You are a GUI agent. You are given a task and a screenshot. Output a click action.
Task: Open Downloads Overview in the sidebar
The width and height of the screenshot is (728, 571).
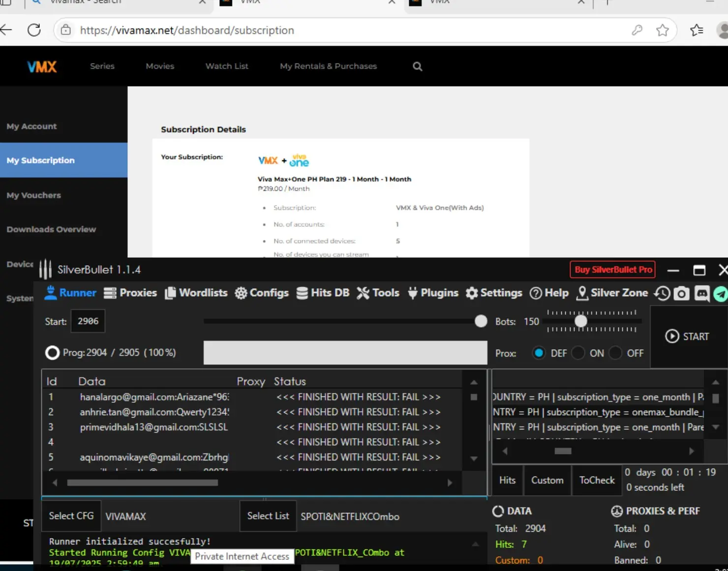click(51, 229)
